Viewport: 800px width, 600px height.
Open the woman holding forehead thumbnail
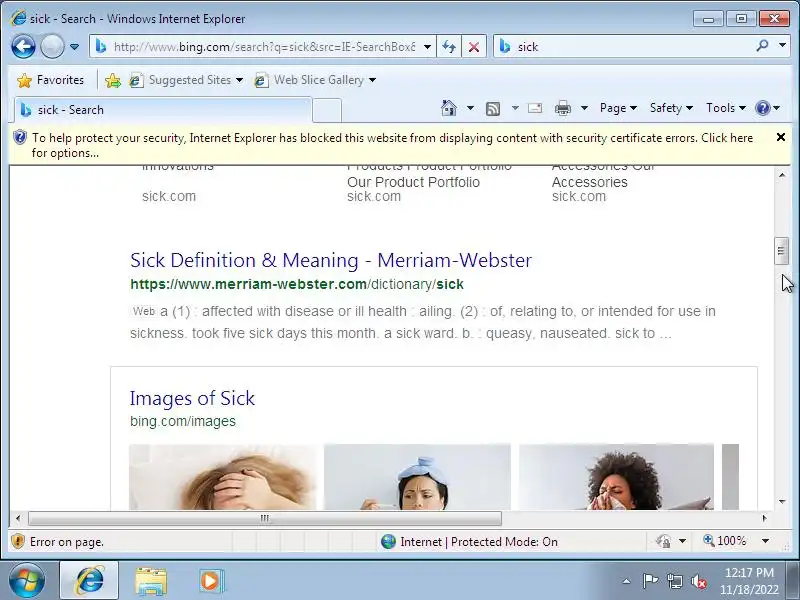222,477
